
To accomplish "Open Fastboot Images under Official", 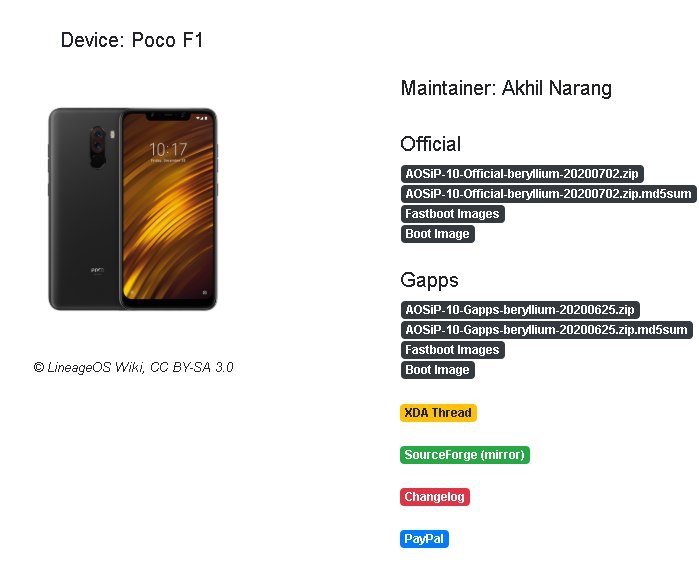I will click(452, 214).
